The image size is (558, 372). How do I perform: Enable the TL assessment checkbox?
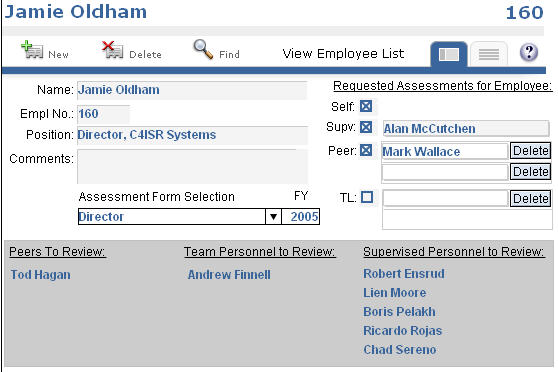tap(367, 197)
